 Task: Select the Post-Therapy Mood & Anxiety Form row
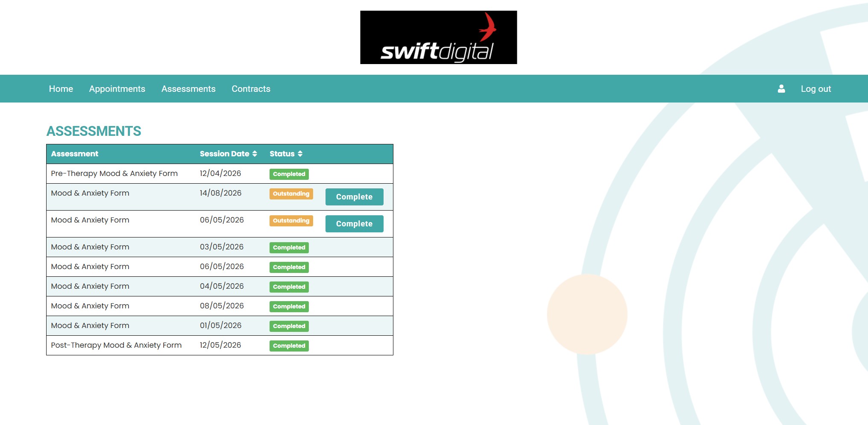pos(220,346)
